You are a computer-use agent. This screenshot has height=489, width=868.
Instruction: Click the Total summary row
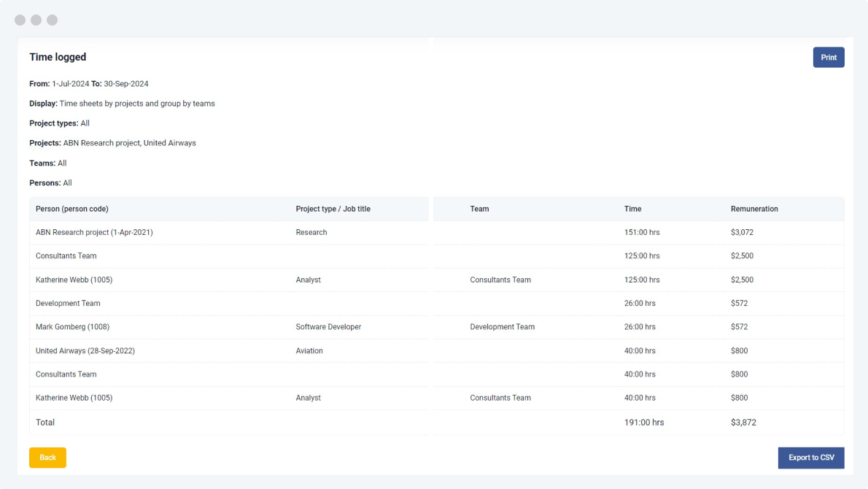coord(45,422)
